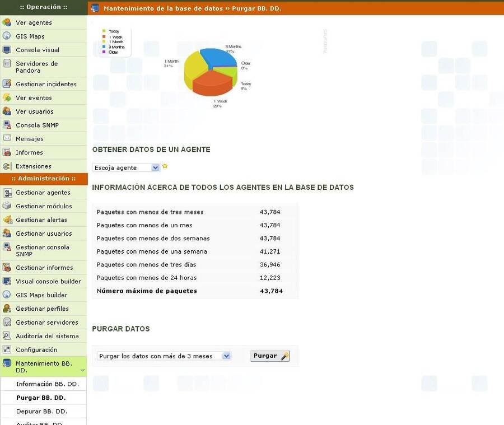Open Información BB. DD. submenu item
Image resolution: width=504 pixels, height=425 pixels.
(47, 384)
